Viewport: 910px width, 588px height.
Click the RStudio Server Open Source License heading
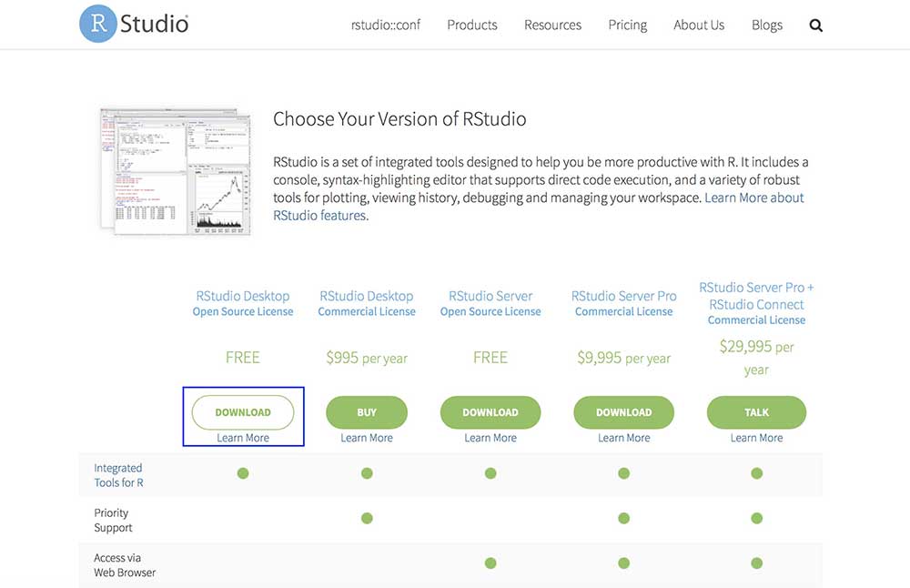tap(490, 303)
